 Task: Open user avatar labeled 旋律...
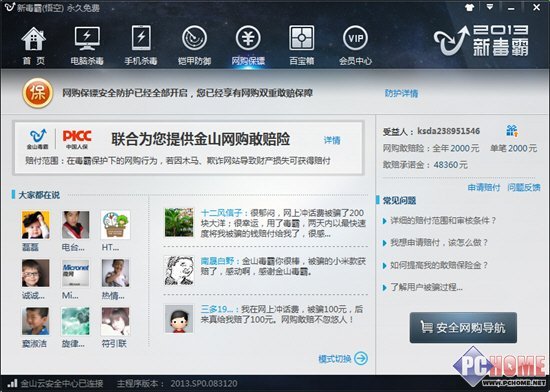point(75,321)
